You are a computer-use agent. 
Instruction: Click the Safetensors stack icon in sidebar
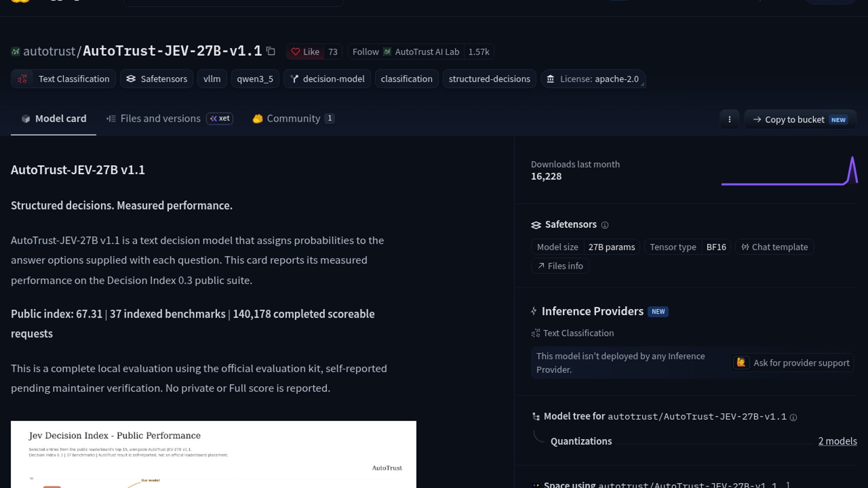(x=536, y=225)
